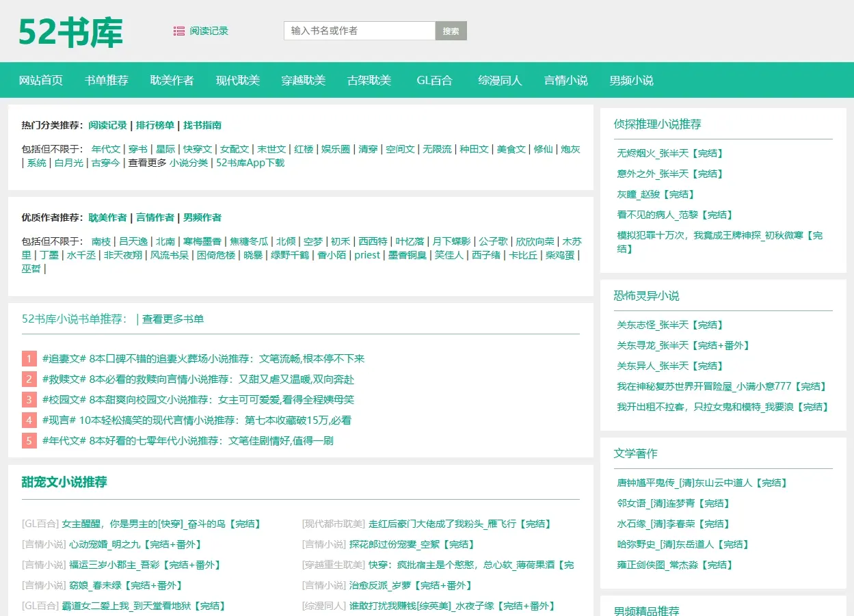Select the 无限流 category link

[437, 149]
